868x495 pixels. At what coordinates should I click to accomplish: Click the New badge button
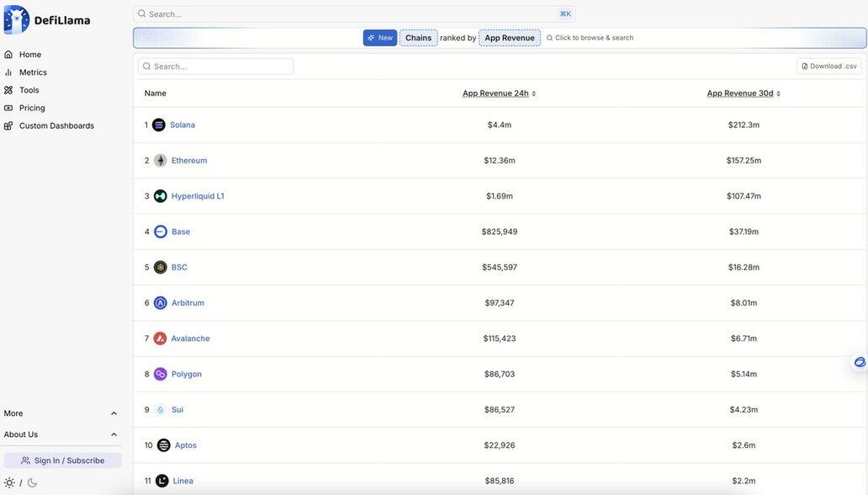click(x=380, y=38)
